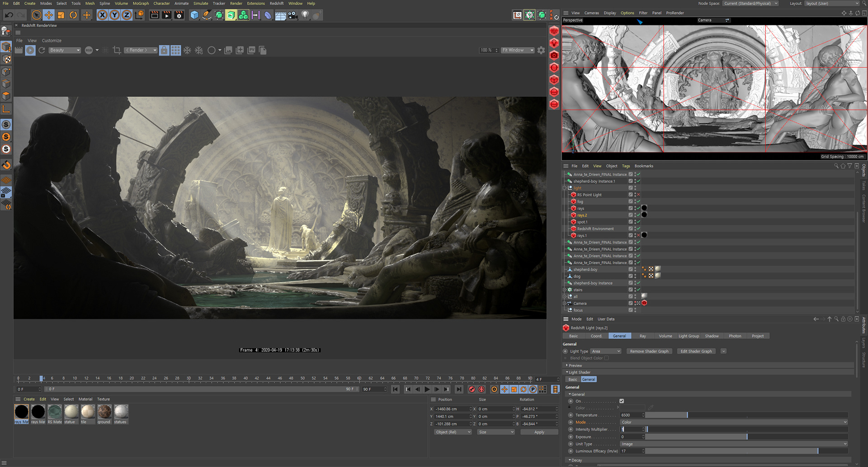Open RenderView settings gear icon
This screenshot has height=467, width=868.
541,50
